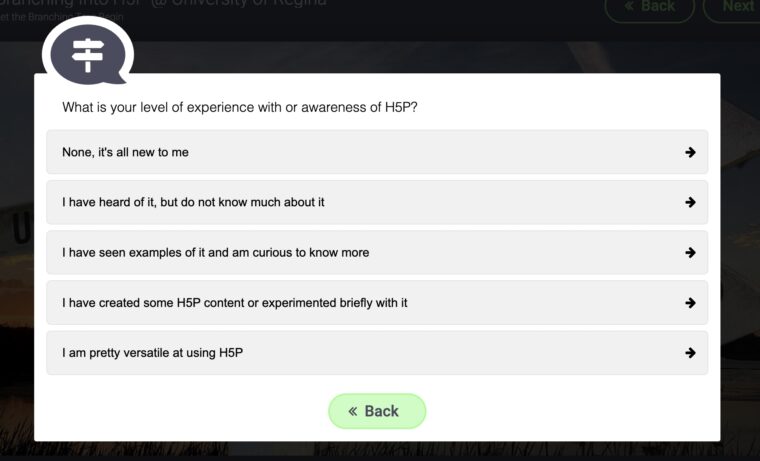
Task: Choose "I have heard of it" answer option
Action: (193, 202)
